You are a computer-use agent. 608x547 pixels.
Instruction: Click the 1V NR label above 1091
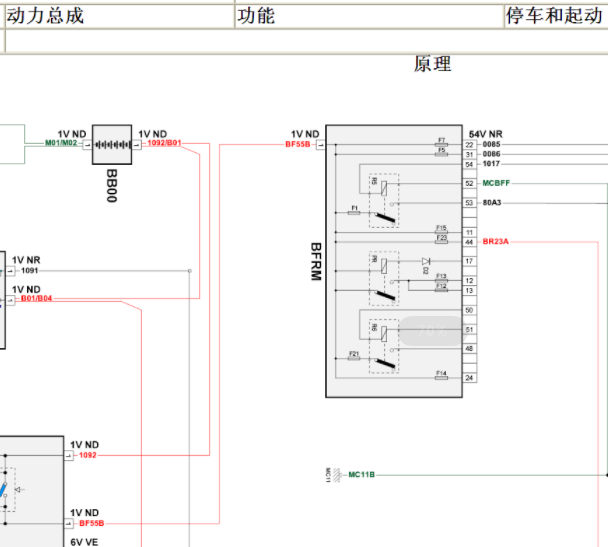tap(26, 260)
